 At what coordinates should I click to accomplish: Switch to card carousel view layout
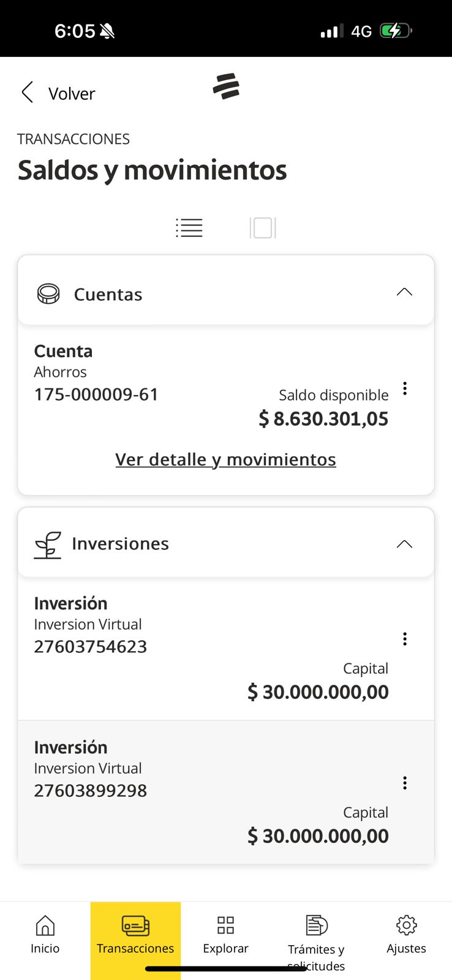tap(263, 228)
